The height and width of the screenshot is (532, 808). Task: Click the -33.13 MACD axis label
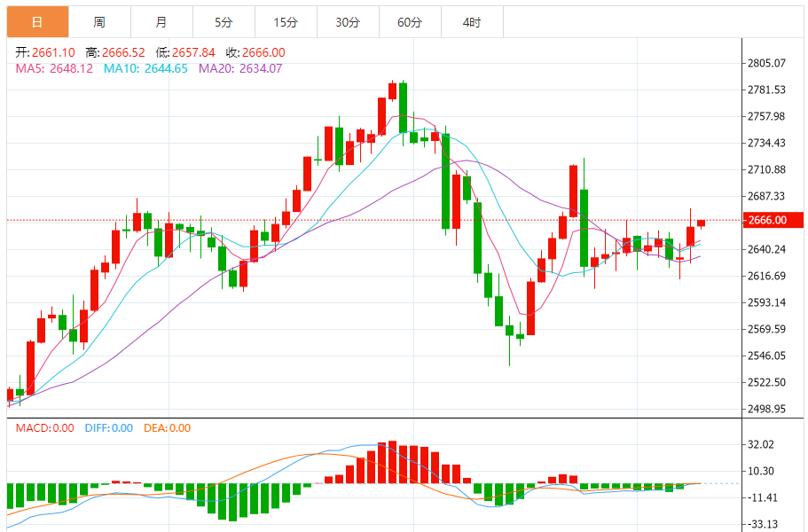click(763, 524)
